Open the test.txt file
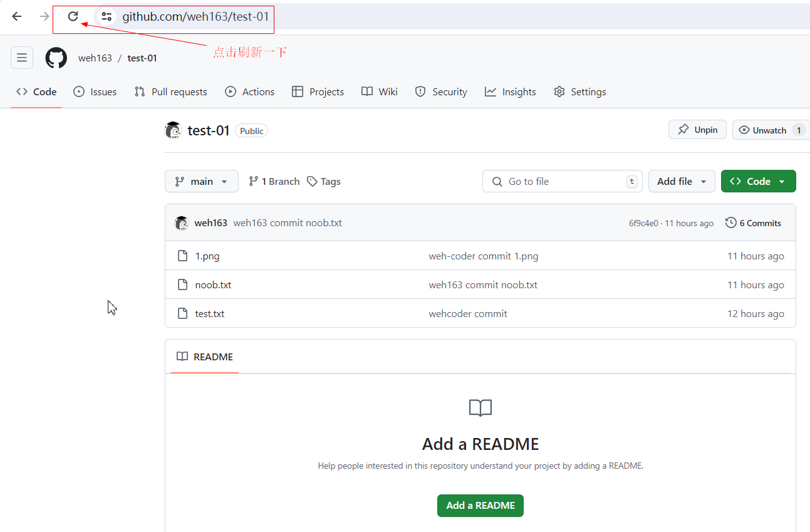810x532 pixels. point(210,313)
